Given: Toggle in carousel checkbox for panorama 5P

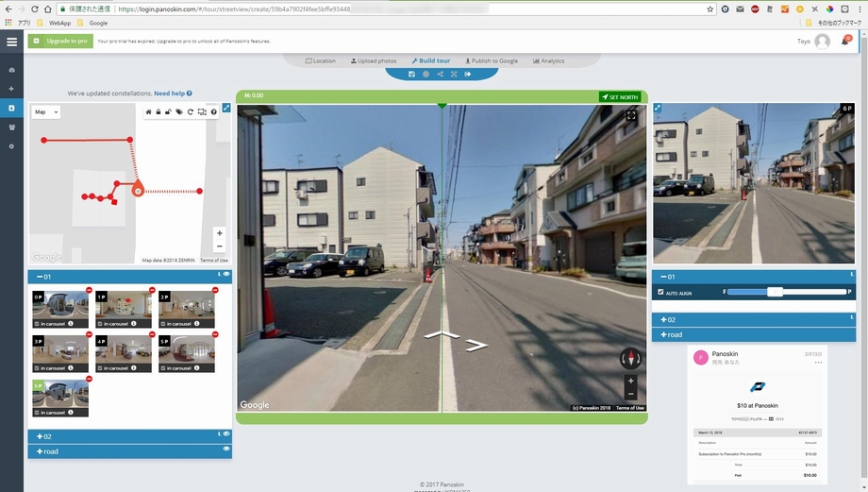Looking at the screenshot, I should coord(162,368).
